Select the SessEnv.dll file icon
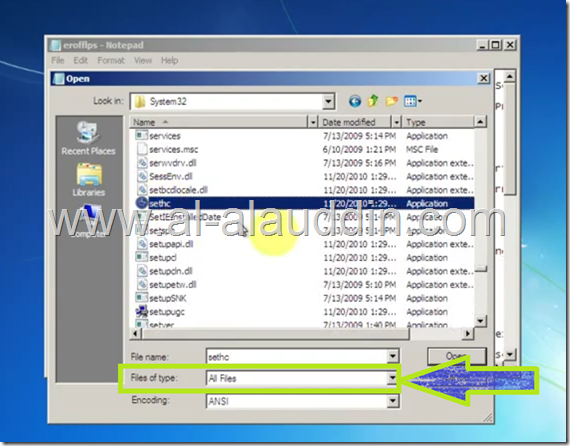The height and width of the screenshot is (446, 570). click(x=142, y=176)
